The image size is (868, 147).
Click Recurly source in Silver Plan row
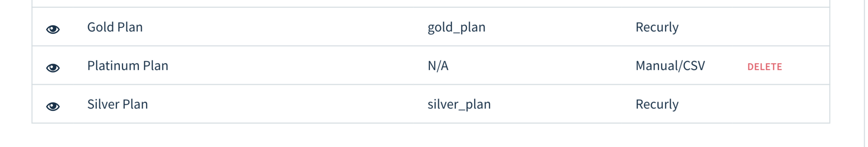(657, 104)
